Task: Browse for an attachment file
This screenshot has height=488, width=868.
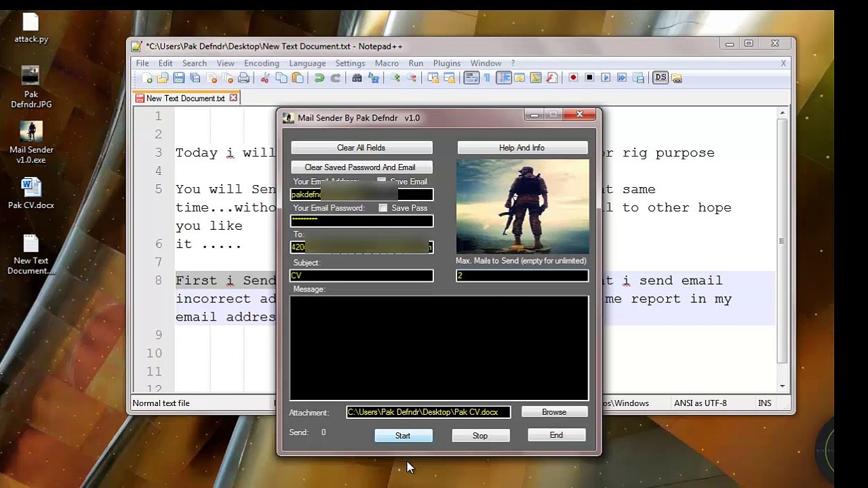Action: point(554,412)
